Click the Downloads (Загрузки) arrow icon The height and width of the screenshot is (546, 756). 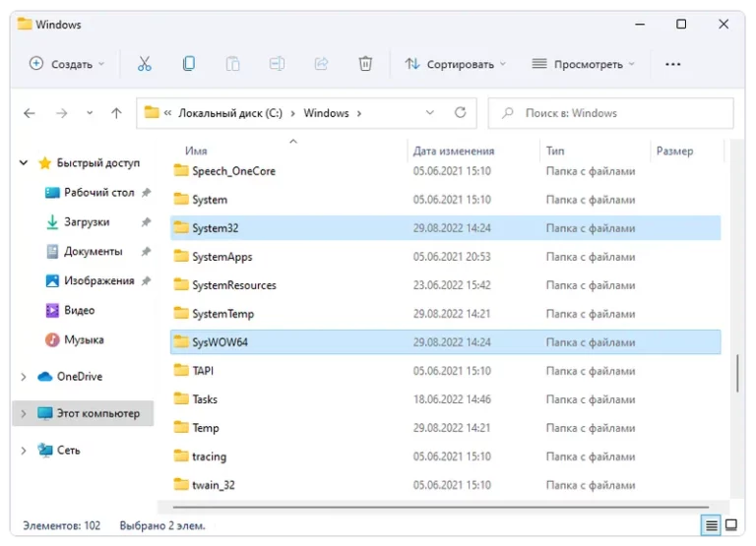(52, 222)
